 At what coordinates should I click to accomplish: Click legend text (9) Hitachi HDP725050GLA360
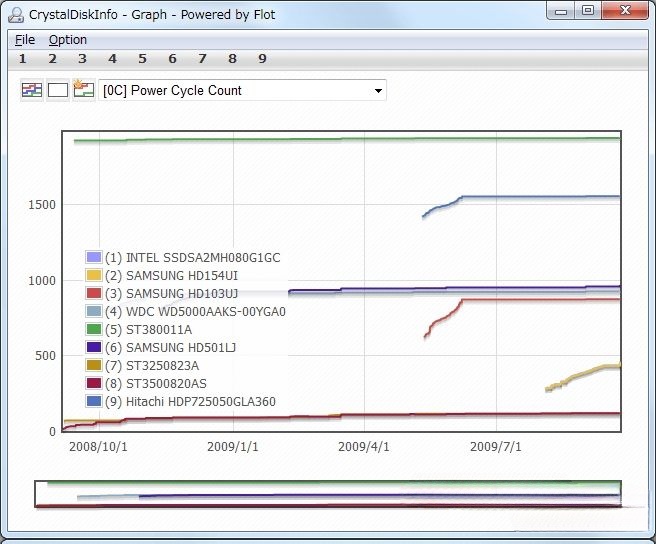point(190,402)
